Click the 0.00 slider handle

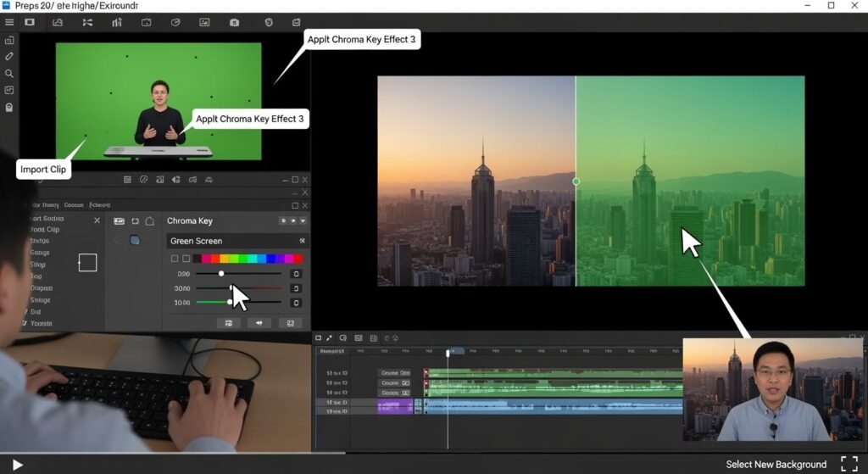tap(221, 274)
